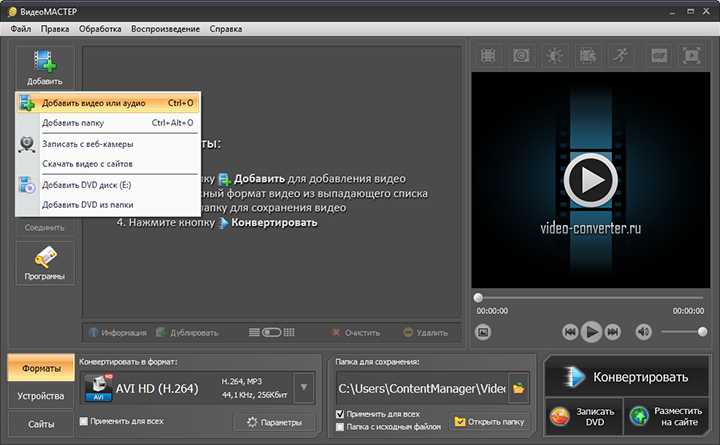720x445 pixels.
Task: Open the Файл menu
Action: coord(21,28)
